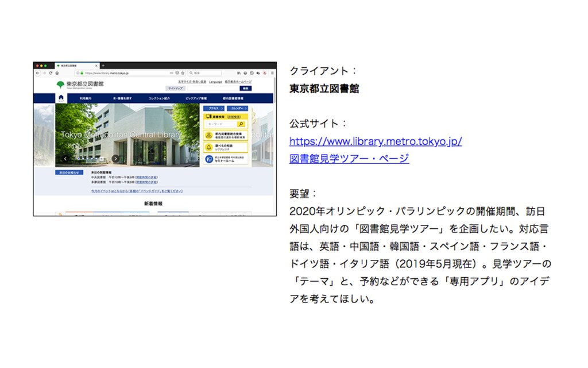Viewport: 588px width, 368px height.
Task: Click the 新着情報 heading
Action: [x=153, y=204]
